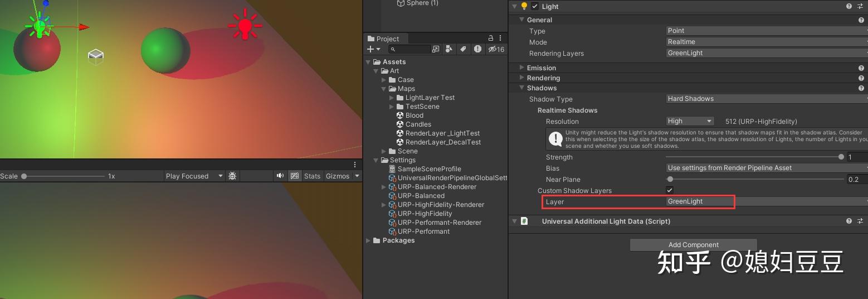Screen dimensions: 868x299
Task: Open the light Type dropdown showing Point
Action: (767, 31)
